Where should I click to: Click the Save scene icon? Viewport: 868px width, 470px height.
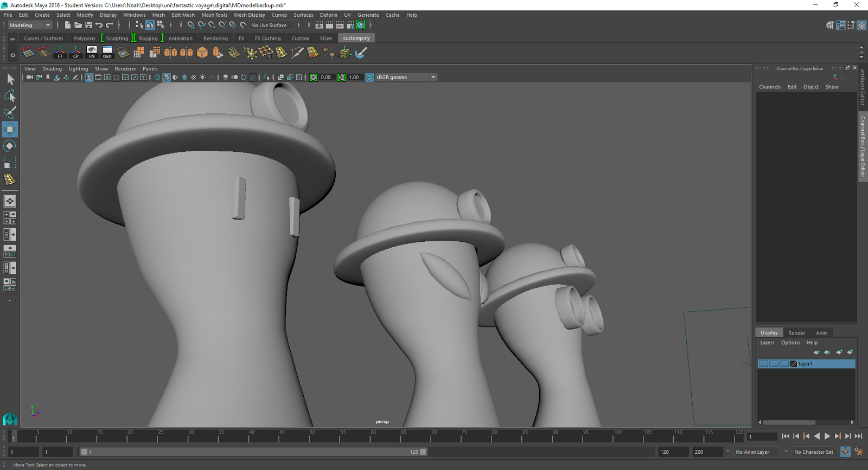[88, 25]
